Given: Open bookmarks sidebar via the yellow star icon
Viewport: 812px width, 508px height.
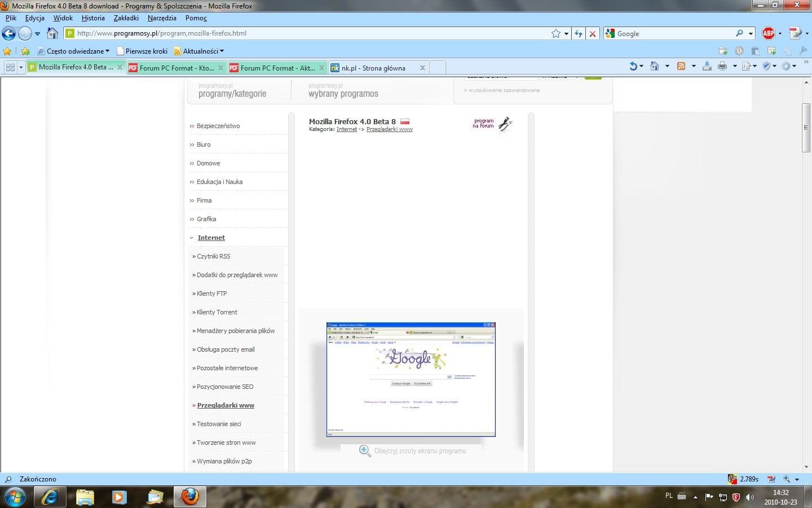Looking at the screenshot, I should pyautogui.click(x=7, y=51).
